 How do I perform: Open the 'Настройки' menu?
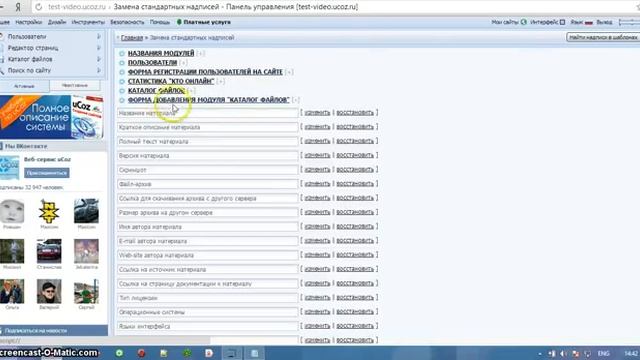pyautogui.click(x=29, y=22)
